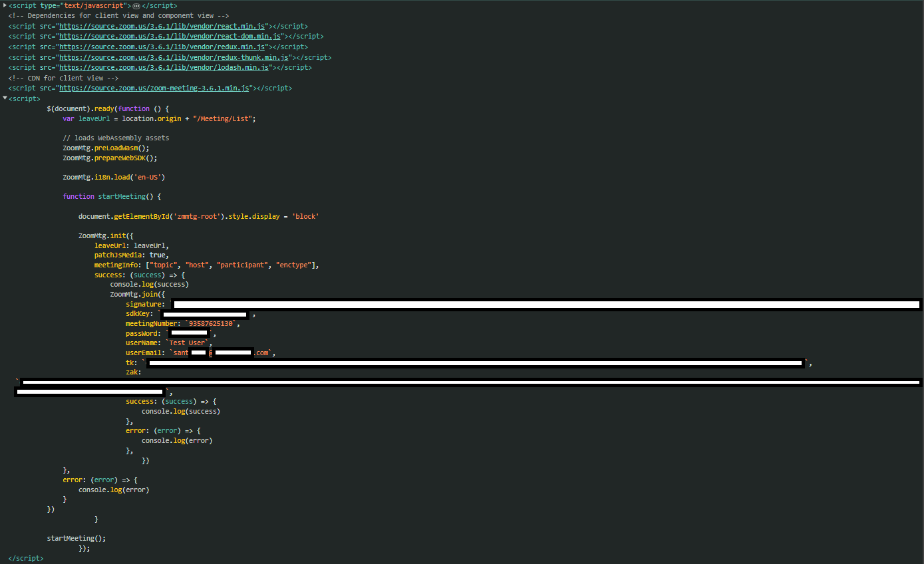Select the 'zmmtg-root' string
The height and width of the screenshot is (564, 924).
[x=197, y=217]
